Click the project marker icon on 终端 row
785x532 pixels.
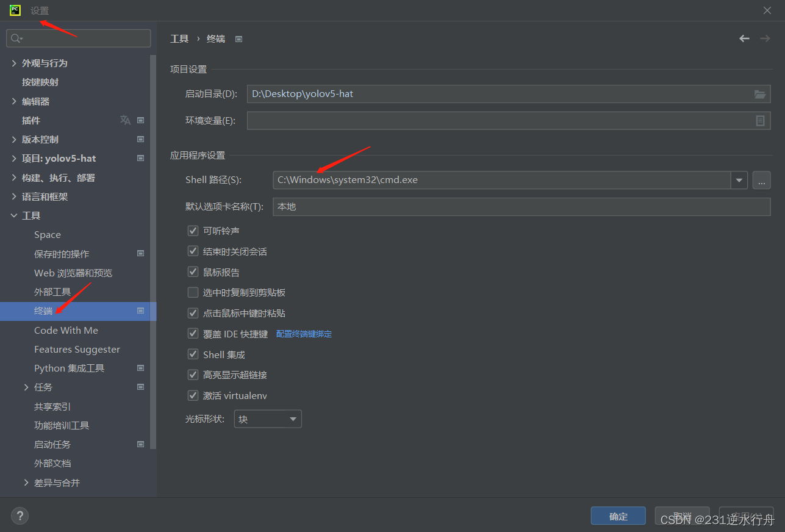(x=140, y=311)
